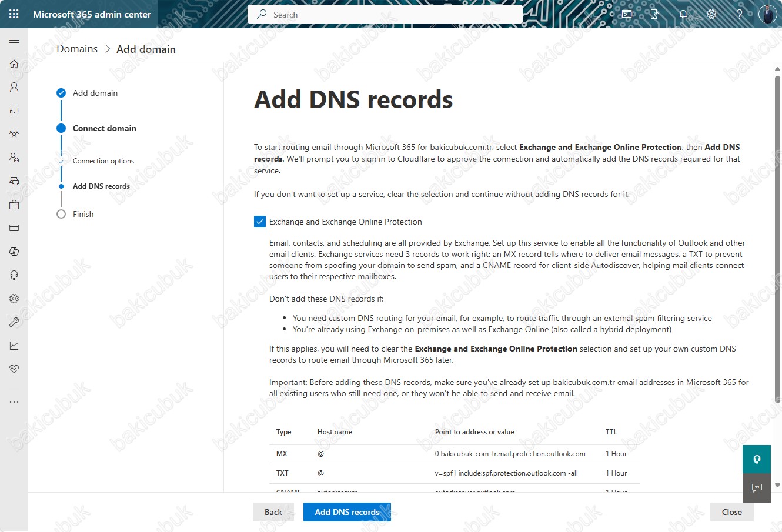Open the app launcher waffle icon
Image resolution: width=782 pixels, height=532 pixels.
coord(14,14)
